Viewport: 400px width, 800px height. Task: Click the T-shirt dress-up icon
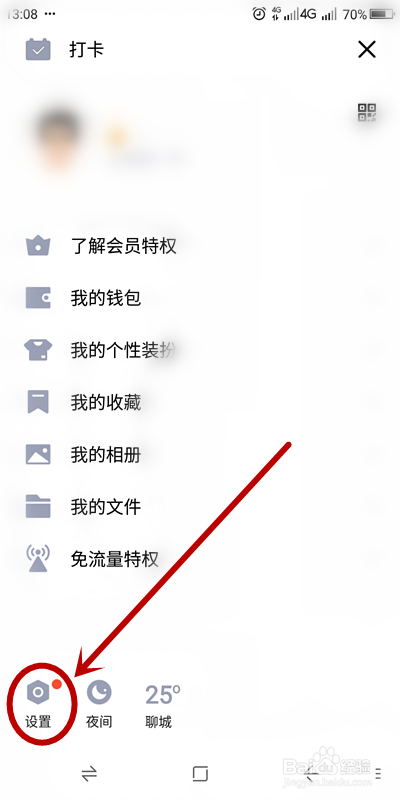click(x=38, y=351)
